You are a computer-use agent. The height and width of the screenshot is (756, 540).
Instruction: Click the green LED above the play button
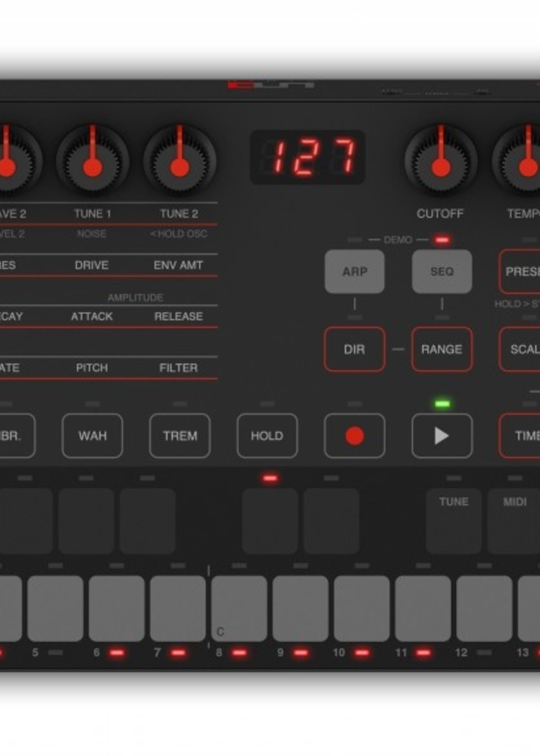pos(442,404)
